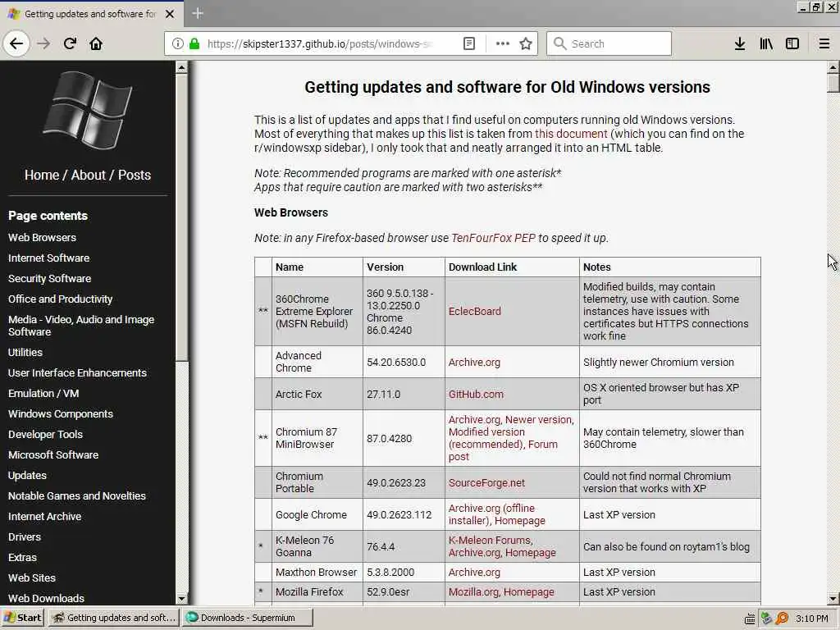840x630 pixels.
Task: Jump to Internet Software section
Action: (48, 258)
